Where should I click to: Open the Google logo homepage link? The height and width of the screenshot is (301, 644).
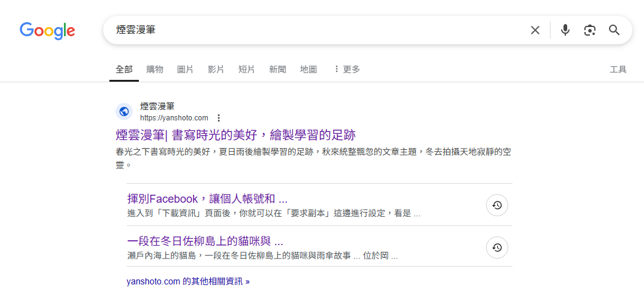tap(47, 30)
